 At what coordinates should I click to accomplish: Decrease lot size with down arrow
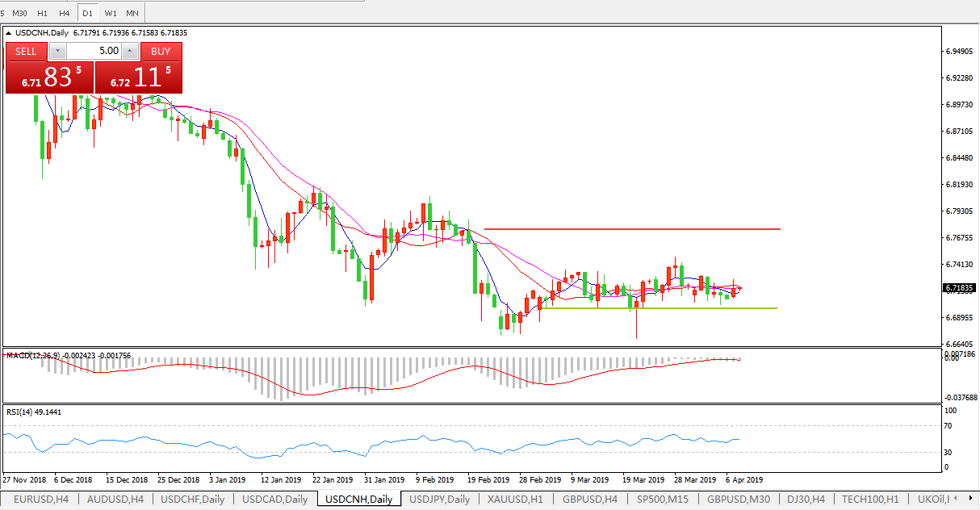coord(57,51)
